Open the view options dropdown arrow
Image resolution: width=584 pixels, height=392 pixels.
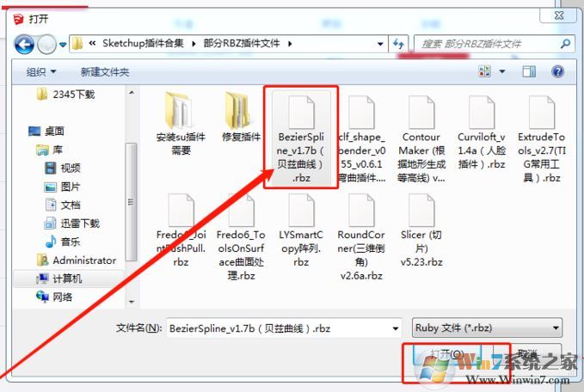point(502,71)
